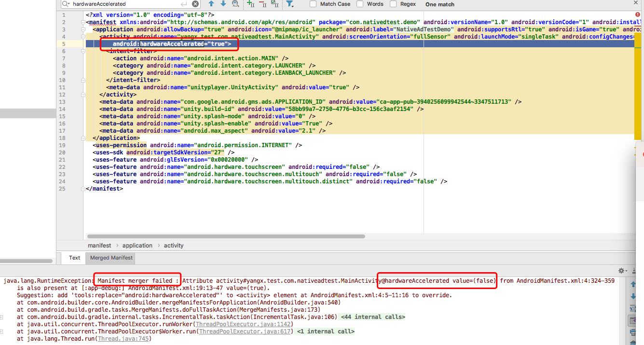Click fold toggle beside IncrementalTask.taskAction line
Screen dimensions: 644x345
point(2,317)
